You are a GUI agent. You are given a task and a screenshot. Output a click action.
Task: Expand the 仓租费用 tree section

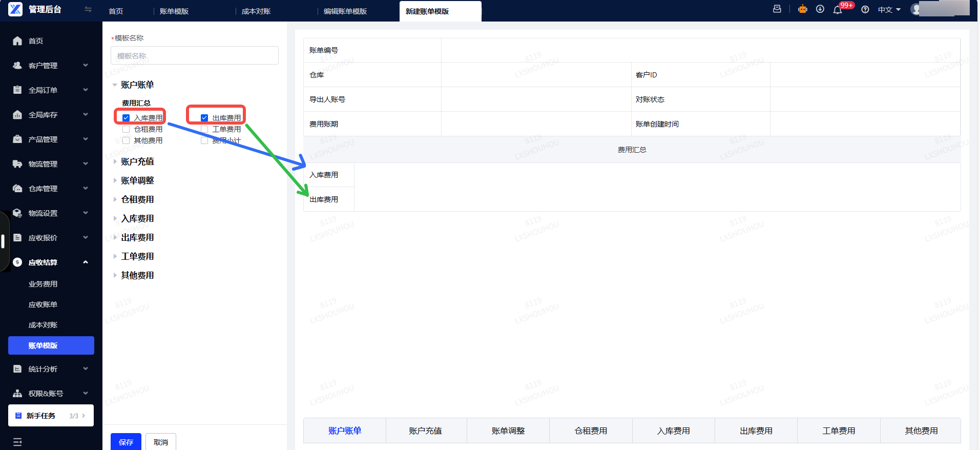(x=115, y=199)
